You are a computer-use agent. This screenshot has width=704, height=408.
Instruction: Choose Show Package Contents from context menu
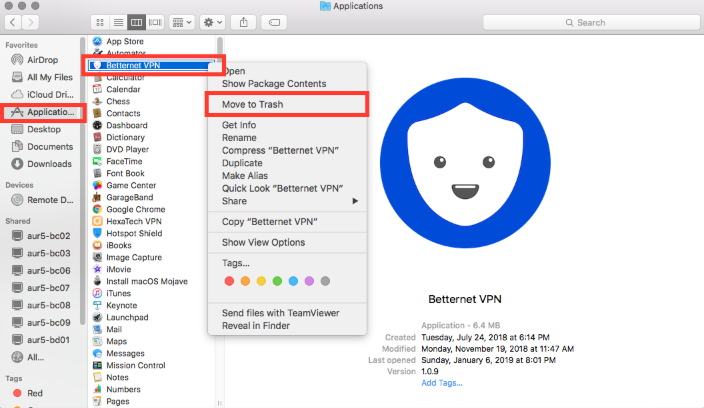287,84
